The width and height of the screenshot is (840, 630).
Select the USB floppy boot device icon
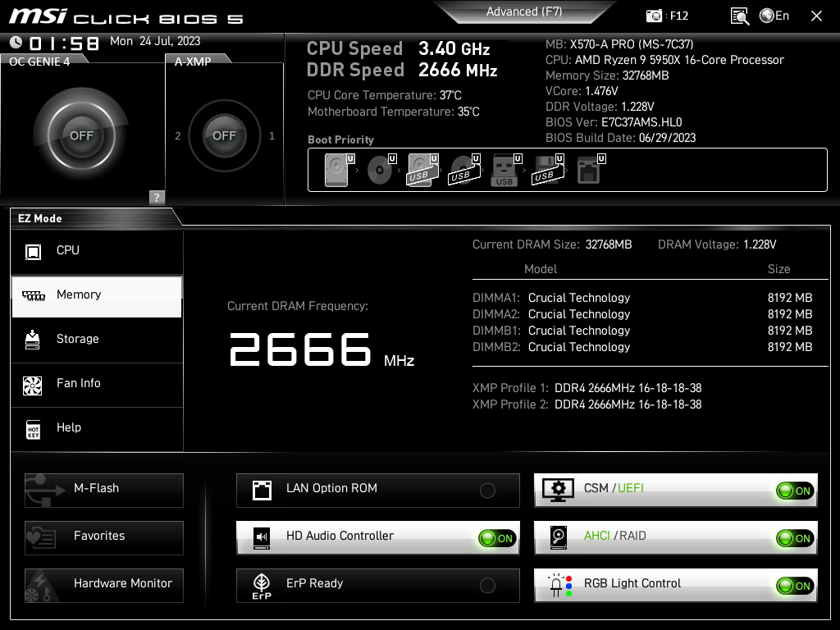547,171
